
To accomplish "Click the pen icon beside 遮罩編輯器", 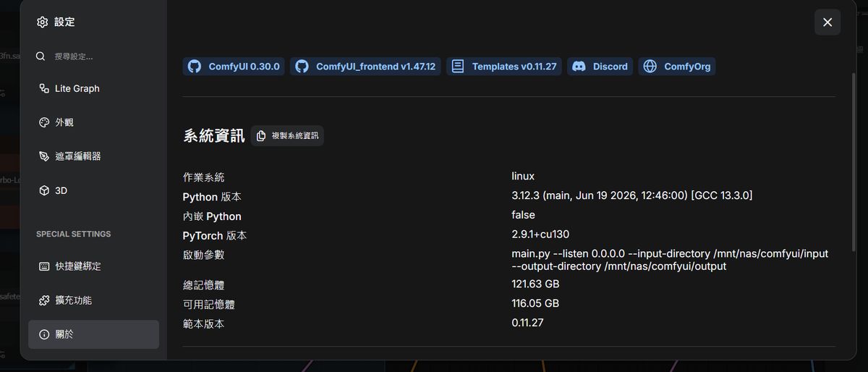I will point(43,156).
